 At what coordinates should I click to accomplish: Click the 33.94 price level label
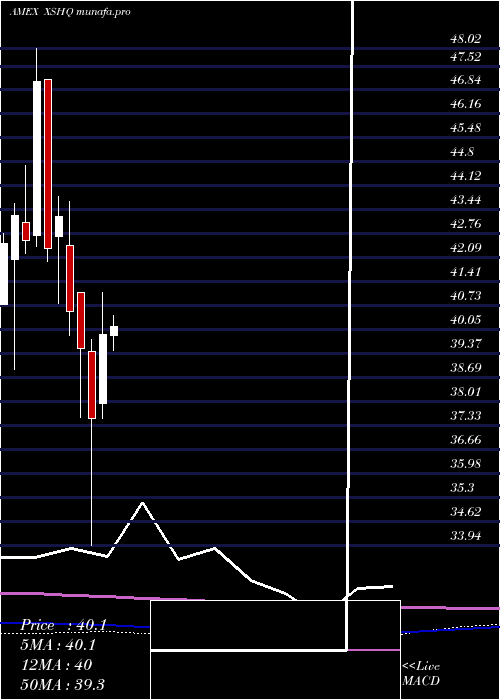(466, 536)
